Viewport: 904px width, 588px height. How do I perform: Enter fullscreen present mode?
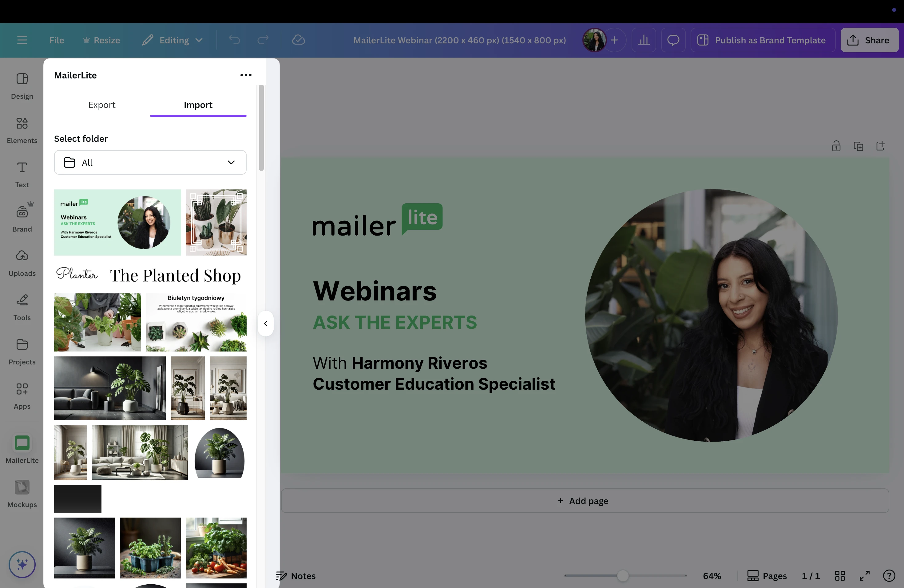(865, 576)
